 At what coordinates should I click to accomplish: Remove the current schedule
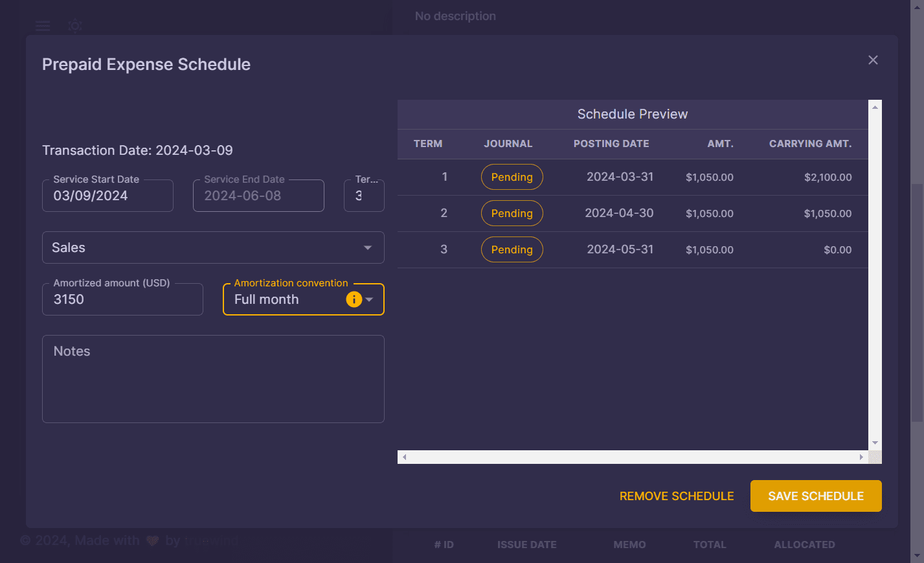(x=676, y=496)
